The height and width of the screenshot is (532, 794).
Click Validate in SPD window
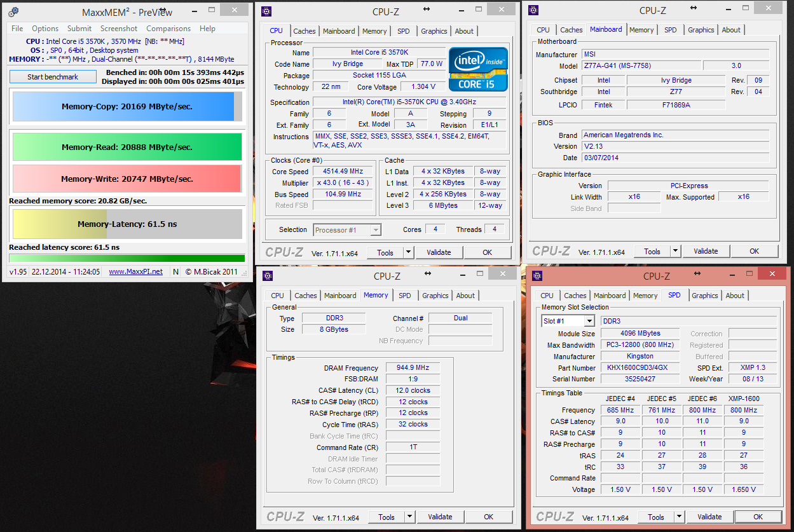coord(709,517)
